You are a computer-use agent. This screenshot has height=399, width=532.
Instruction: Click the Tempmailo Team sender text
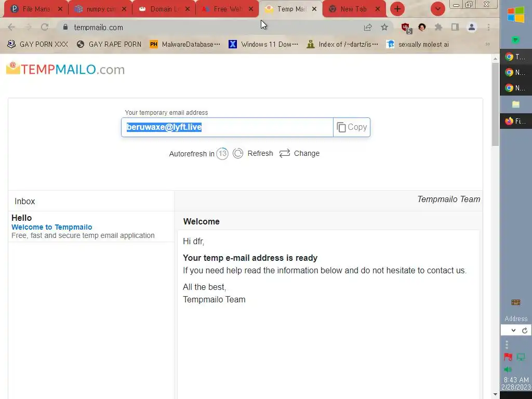(x=448, y=199)
